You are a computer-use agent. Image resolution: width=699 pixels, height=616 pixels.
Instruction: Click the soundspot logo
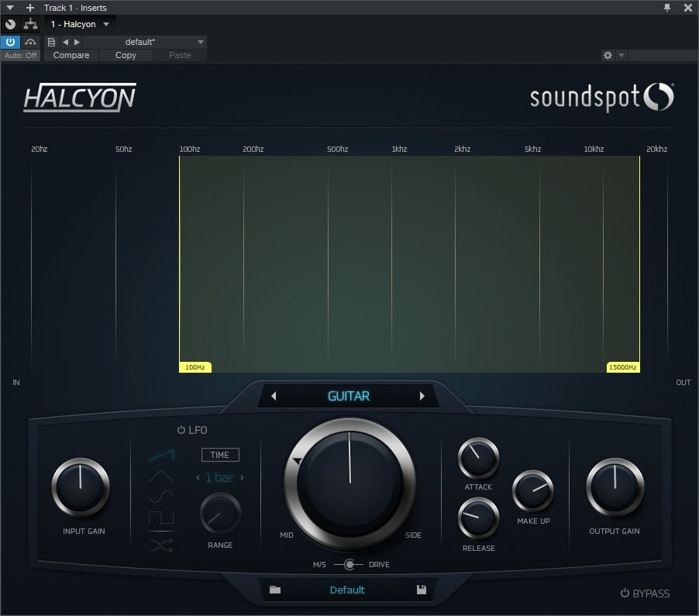602,97
